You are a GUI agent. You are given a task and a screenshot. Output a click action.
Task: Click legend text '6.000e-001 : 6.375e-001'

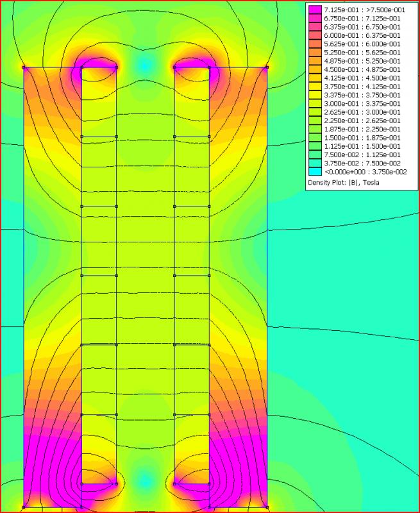(362, 35)
